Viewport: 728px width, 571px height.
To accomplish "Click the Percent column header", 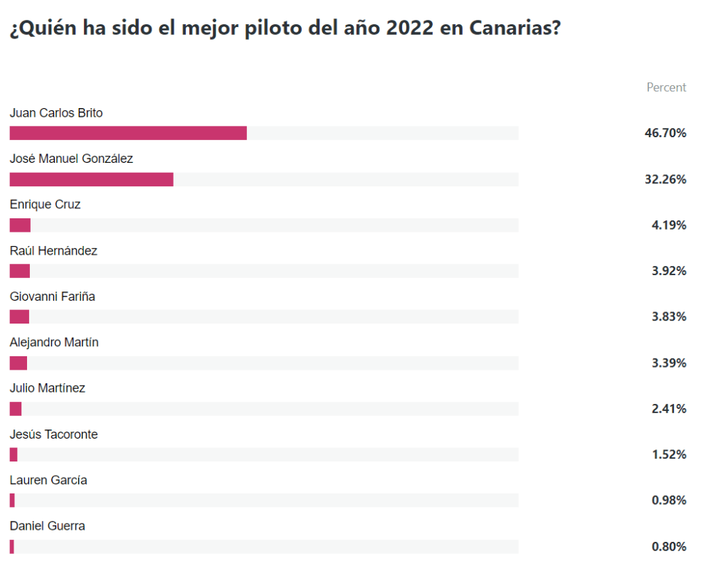I will click(666, 87).
